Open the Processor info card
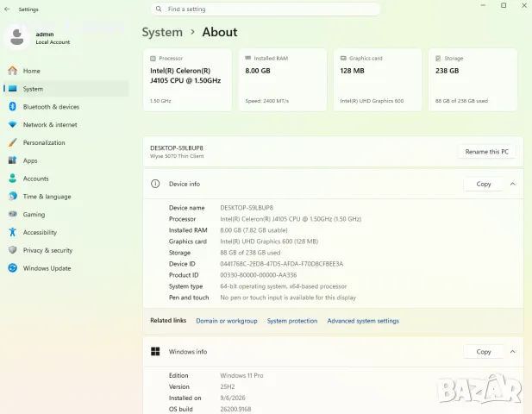Image resolution: width=532 pixels, height=414 pixels. coord(188,80)
